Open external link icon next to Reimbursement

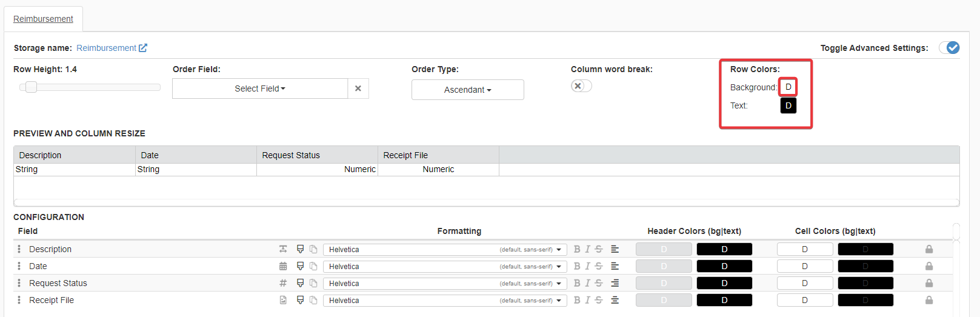tap(143, 48)
